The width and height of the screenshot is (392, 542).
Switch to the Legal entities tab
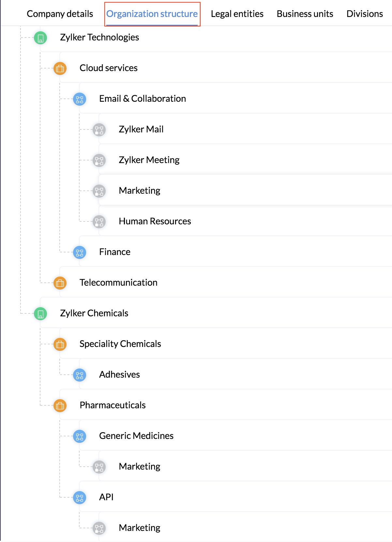point(237,14)
